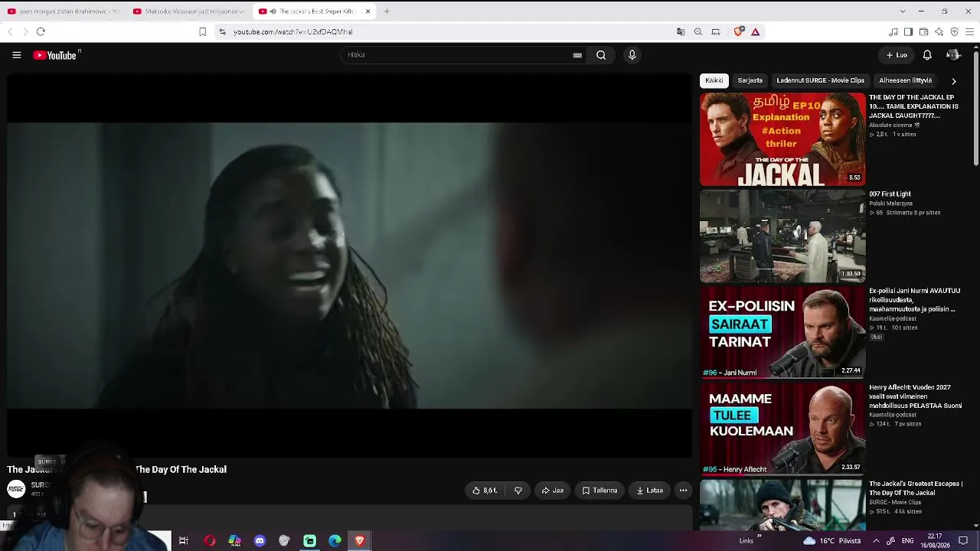980x551 pixels.
Task: Open Microsoft Edge from the taskbar
Action: pyautogui.click(x=335, y=541)
